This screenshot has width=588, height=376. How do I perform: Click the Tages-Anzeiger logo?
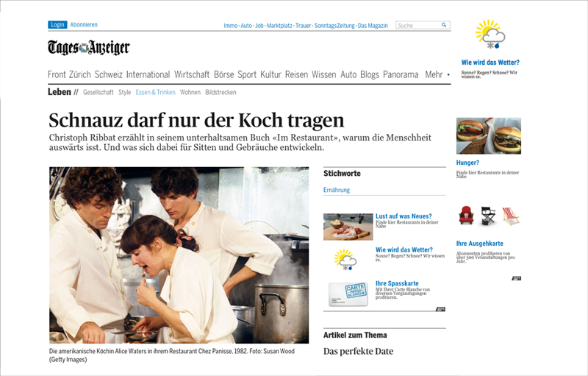pyautogui.click(x=88, y=48)
